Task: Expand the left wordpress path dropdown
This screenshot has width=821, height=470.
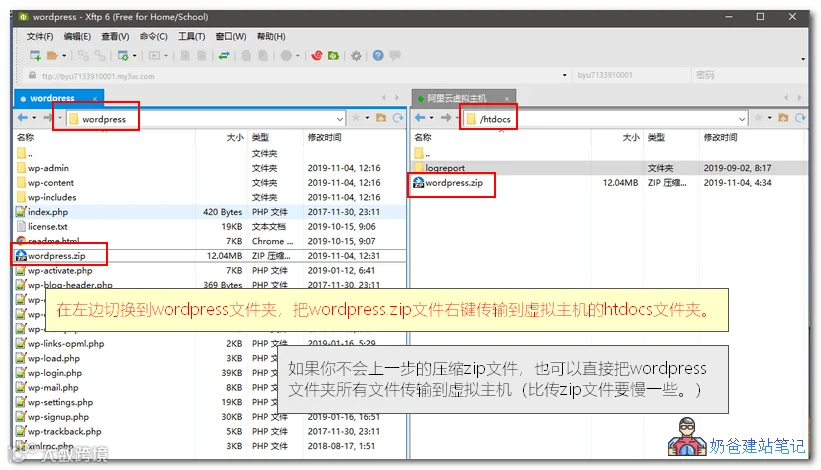Action: pyautogui.click(x=339, y=119)
